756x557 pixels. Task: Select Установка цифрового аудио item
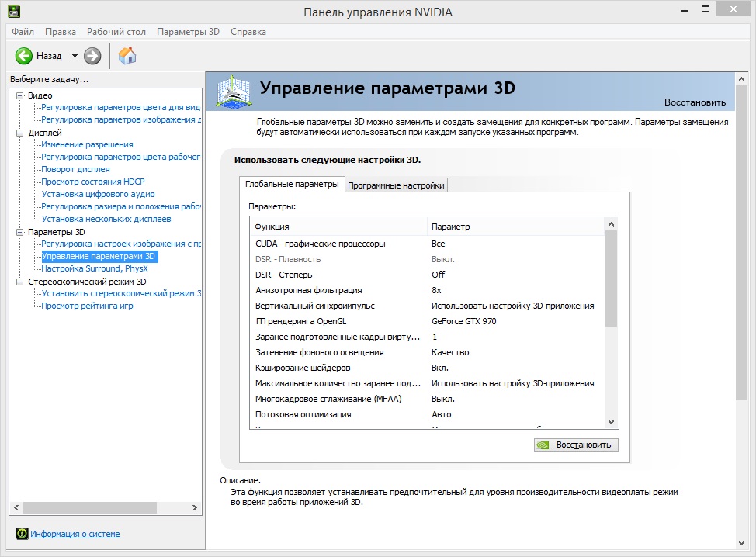tap(98, 194)
